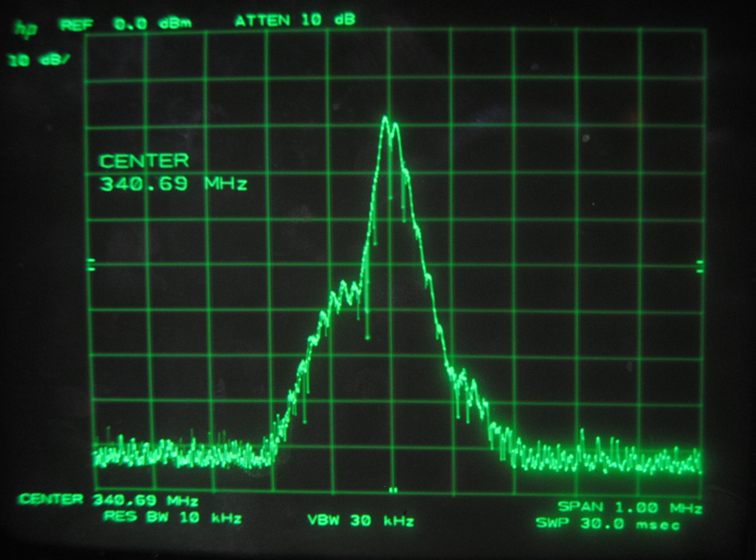Click the hp logo in top-left corner

[26, 29]
